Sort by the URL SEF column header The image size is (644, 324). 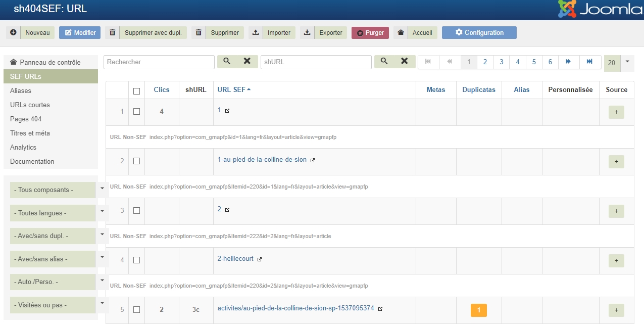pos(234,89)
